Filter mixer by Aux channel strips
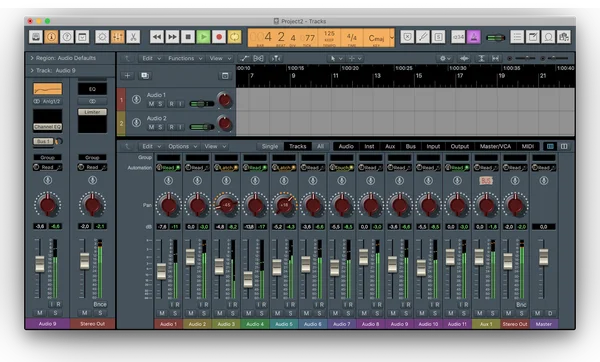Image resolution: width=600 pixels, height=362 pixels. point(390,147)
